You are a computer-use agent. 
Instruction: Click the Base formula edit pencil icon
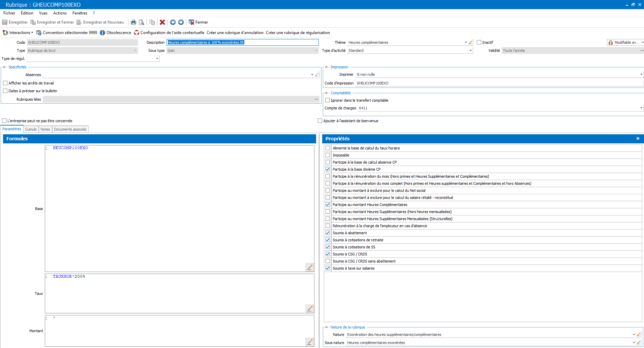click(310, 267)
